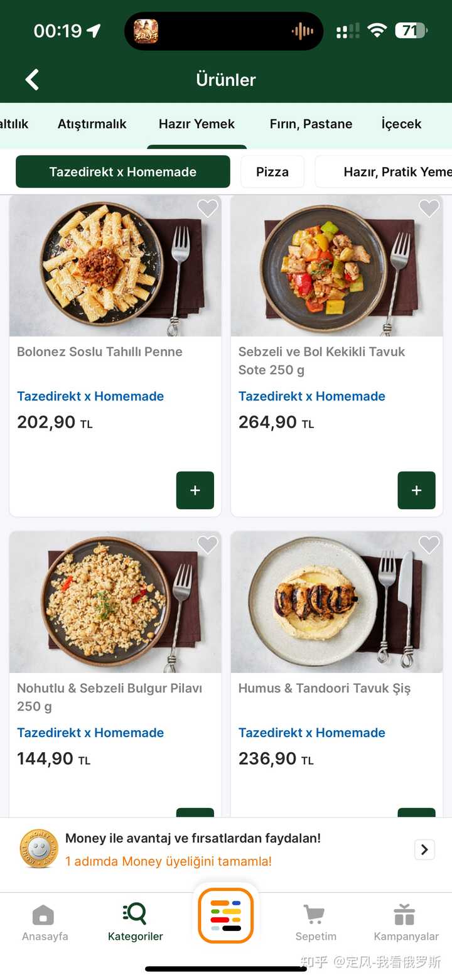452x980 pixels.
Task: Open Money üyeliğini tamamla link
Action: pyautogui.click(x=168, y=861)
